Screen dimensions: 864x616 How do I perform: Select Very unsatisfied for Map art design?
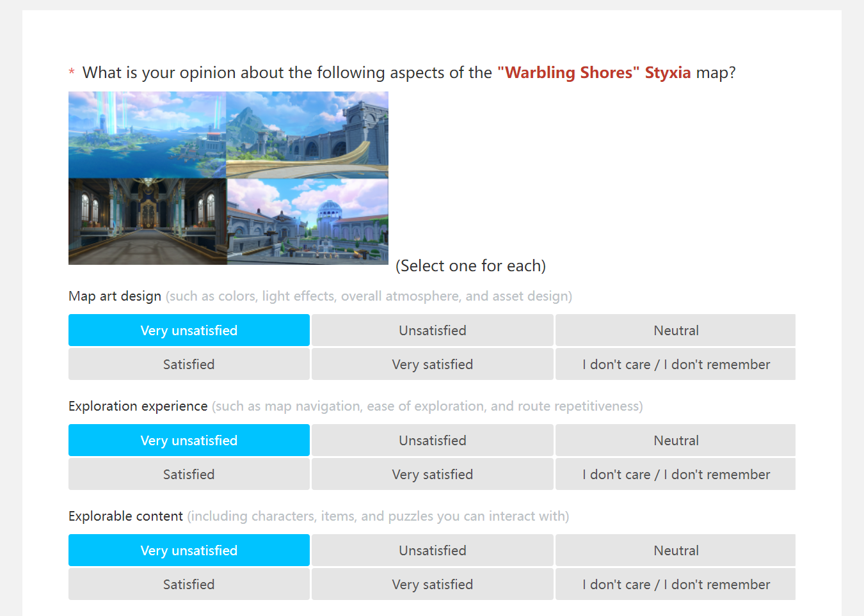tap(189, 330)
